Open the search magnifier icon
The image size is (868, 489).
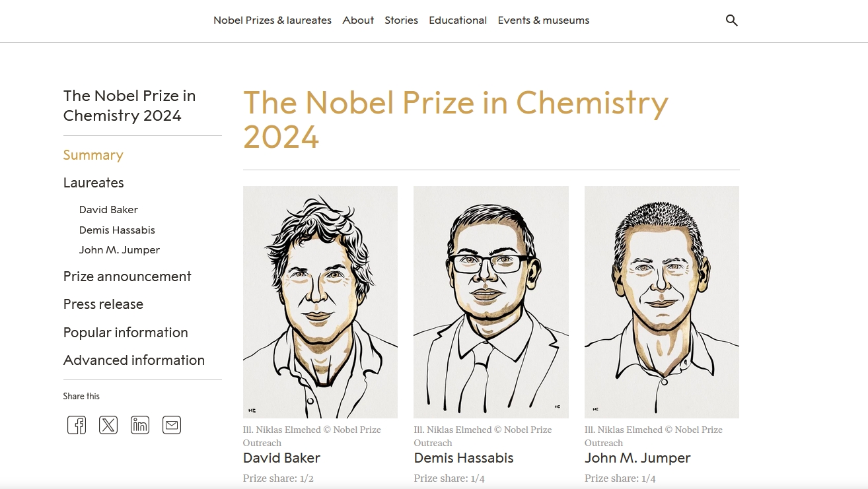click(x=731, y=20)
